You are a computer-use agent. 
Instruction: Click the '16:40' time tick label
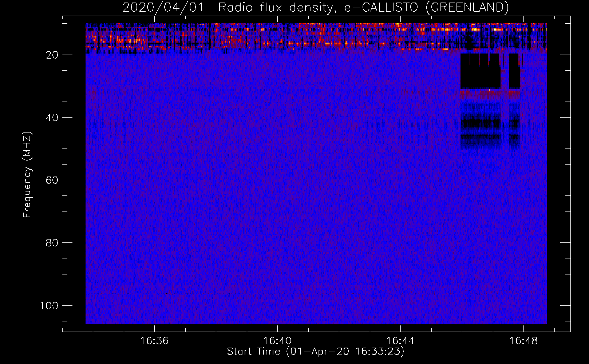click(x=277, y=341)
